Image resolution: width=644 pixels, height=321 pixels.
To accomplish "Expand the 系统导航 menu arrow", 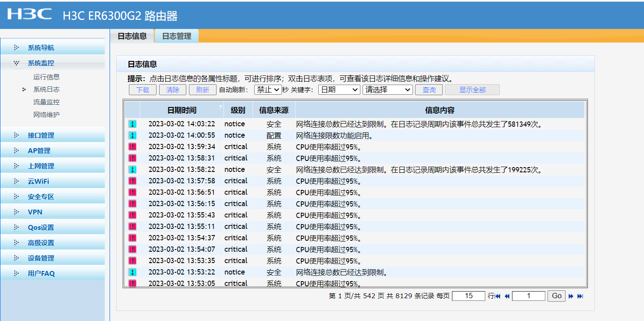I will pos(16,47).
